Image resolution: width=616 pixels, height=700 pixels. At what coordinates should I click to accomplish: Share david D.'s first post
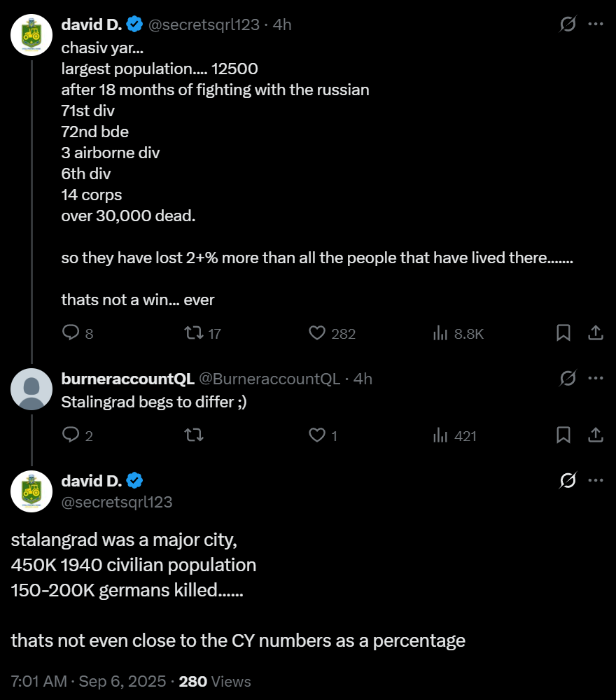click(x=595, y=333)
